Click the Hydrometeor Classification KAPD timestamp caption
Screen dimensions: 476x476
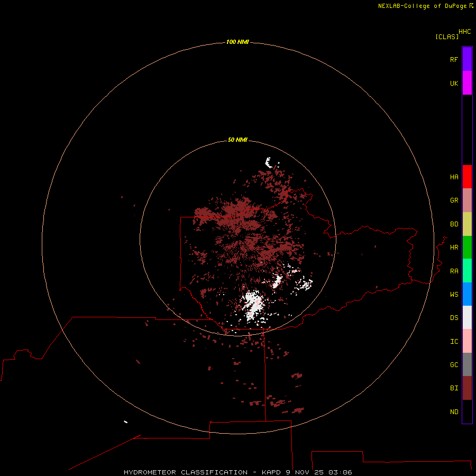pos(237,472)
